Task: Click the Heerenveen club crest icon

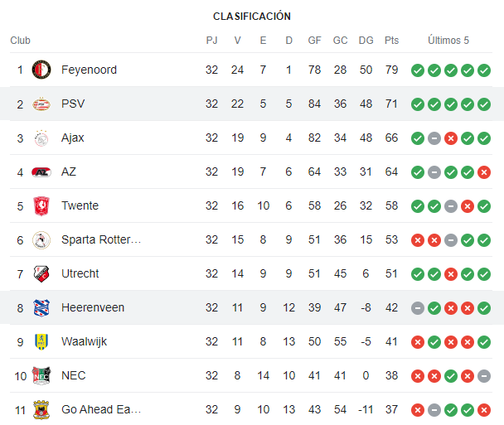Action: coord(41,307)
